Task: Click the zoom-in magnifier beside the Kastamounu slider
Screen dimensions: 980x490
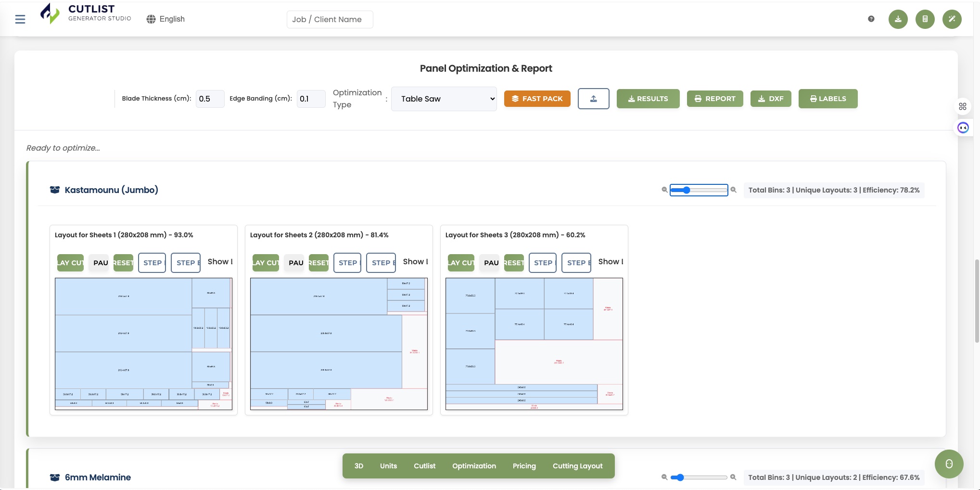Action: click(x=733, y=190)
